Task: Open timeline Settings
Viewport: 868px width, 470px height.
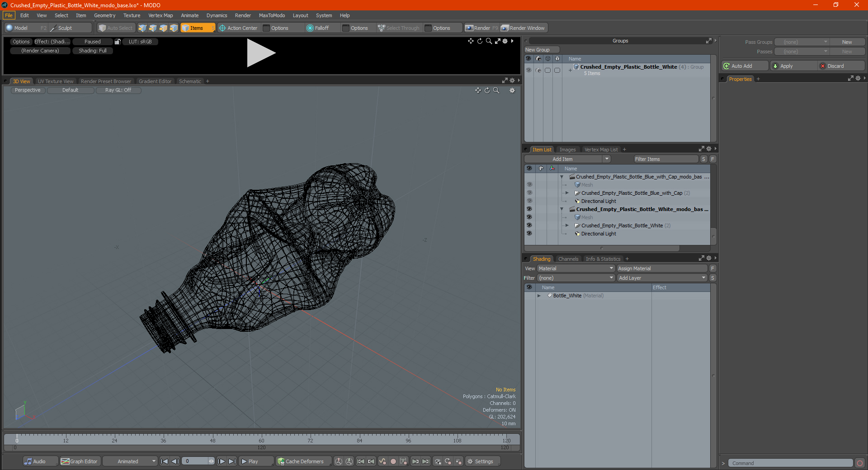Action: [x=483, y=461]
